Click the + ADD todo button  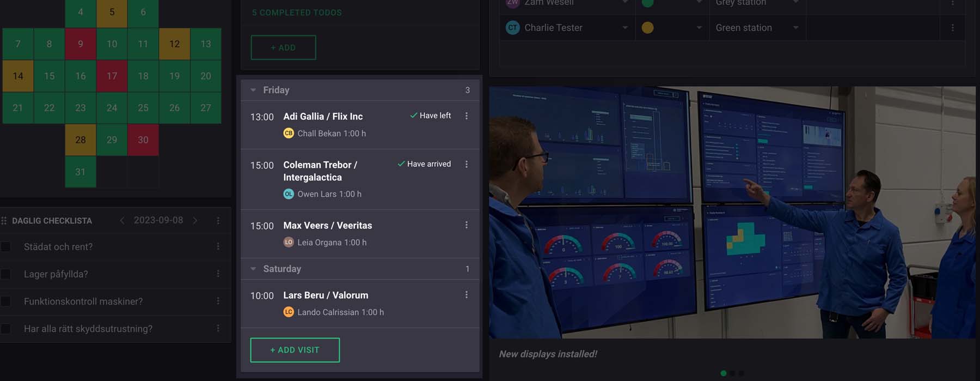click(x=283, y=47)
